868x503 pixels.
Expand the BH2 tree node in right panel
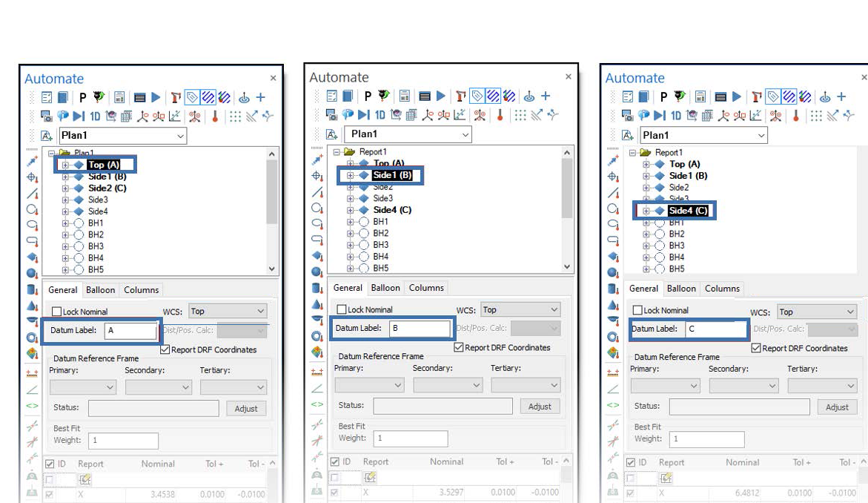(646, 234)
